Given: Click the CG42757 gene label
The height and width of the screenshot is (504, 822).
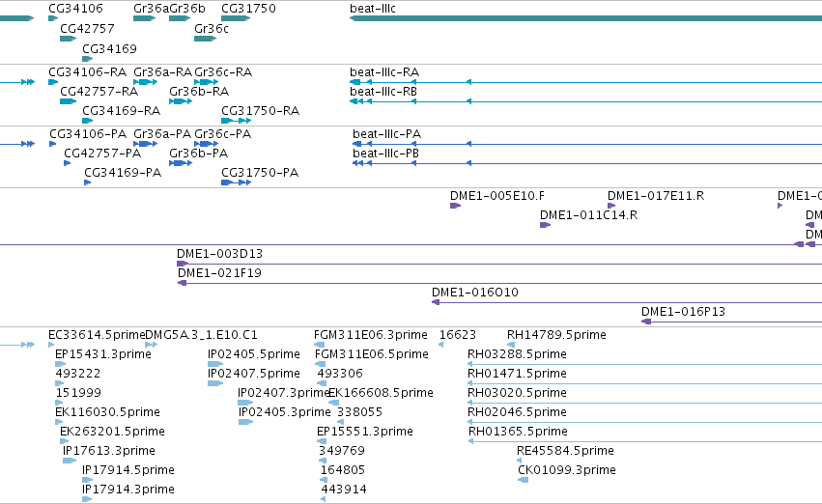Looking at the screenshot, I should pyautogui.click(x=87, y=29).
